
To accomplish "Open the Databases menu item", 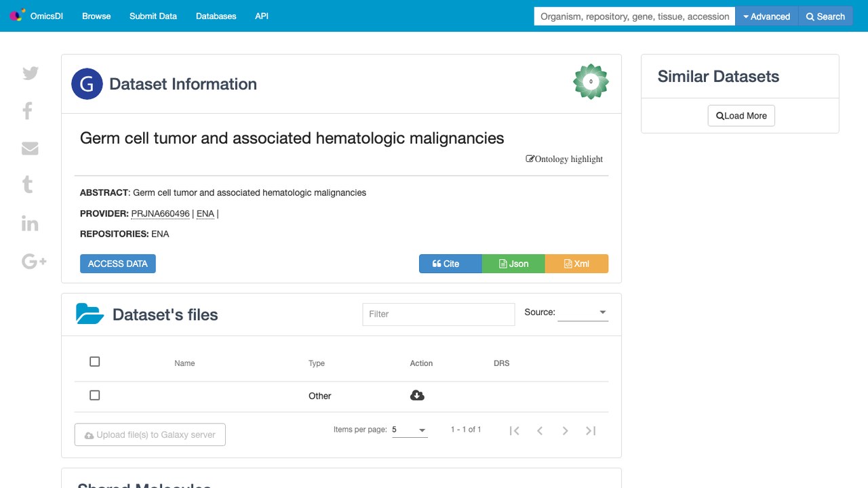I will coord(216,16).
